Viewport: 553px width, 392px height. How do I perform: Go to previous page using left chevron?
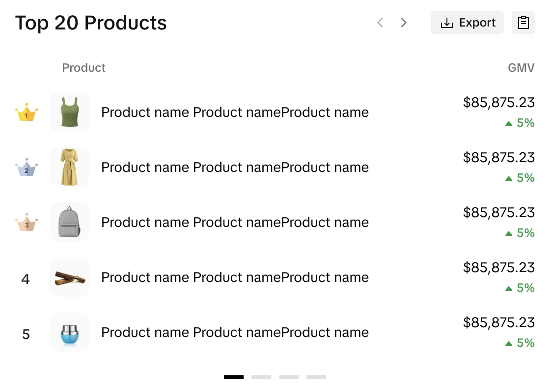(x=380, y=23)
